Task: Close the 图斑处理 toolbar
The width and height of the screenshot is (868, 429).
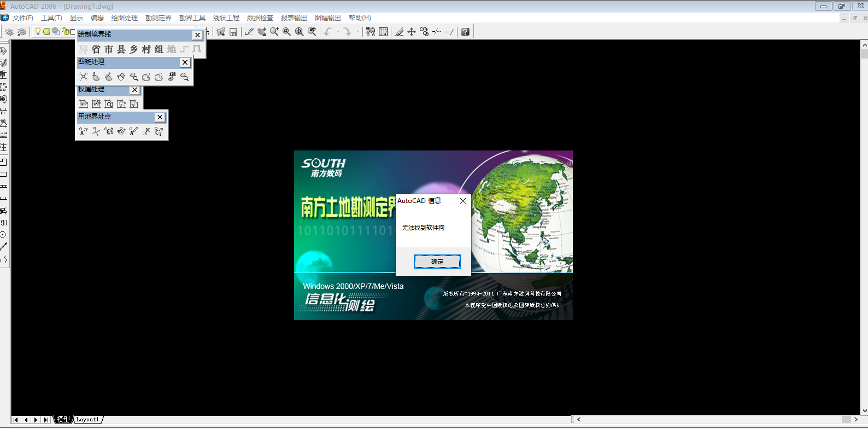Action: coord(185,62)
